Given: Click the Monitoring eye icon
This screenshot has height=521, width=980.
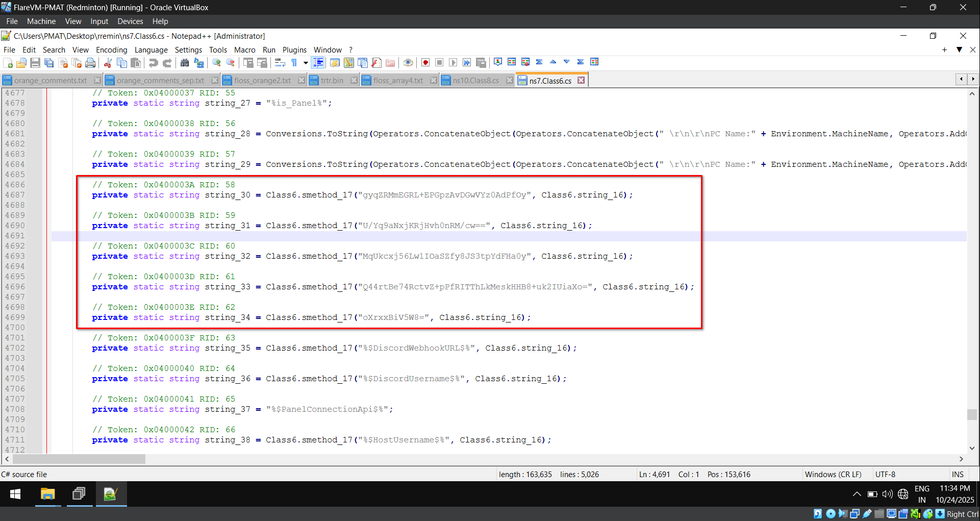Looking at the screenshot, I should (x=408, y=63).
